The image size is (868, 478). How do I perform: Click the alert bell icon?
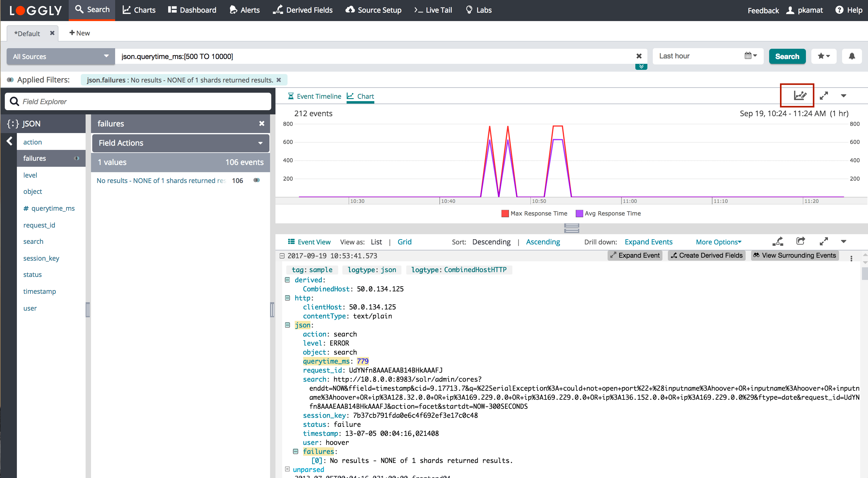click(851, 56)
